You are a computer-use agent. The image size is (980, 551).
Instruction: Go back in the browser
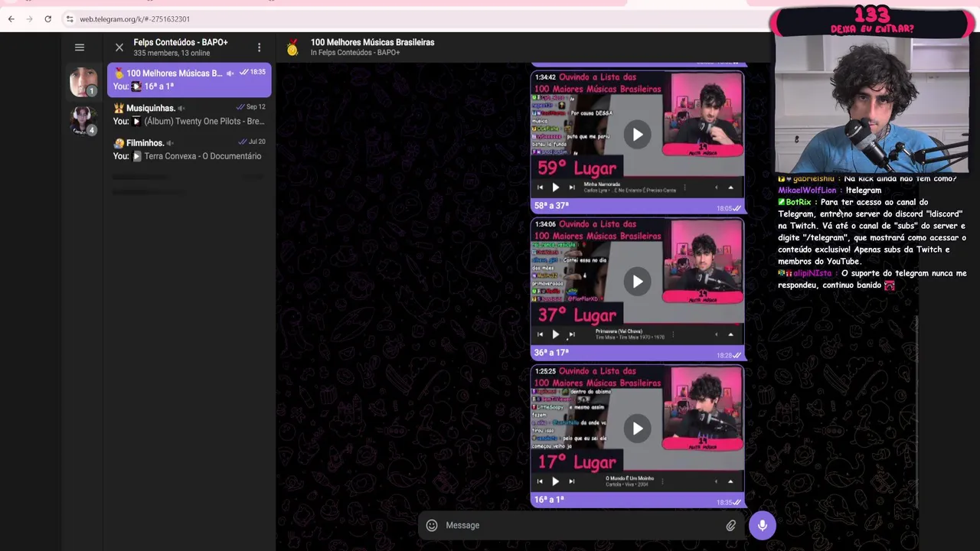coord(11,18)
